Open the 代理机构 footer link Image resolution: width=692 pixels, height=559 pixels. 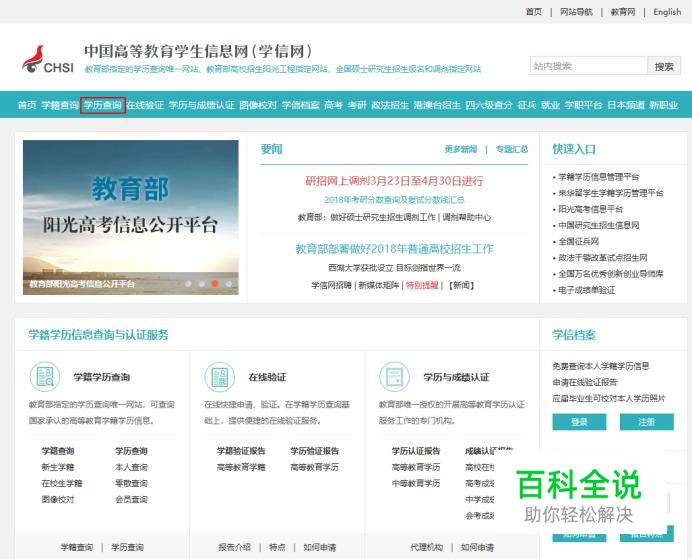(426, 548)
